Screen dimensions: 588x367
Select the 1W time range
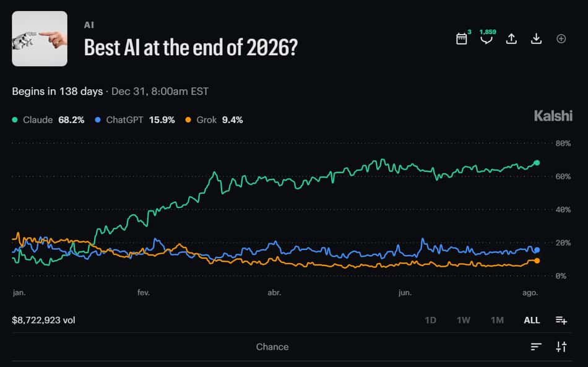pyautogui.click(x=463, y=320)
